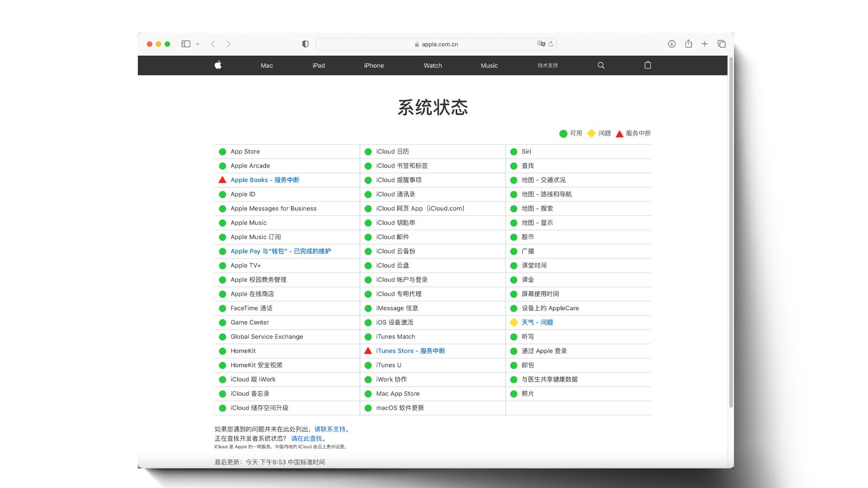Reload the page using the refresh icon

(x=550, y=44)
